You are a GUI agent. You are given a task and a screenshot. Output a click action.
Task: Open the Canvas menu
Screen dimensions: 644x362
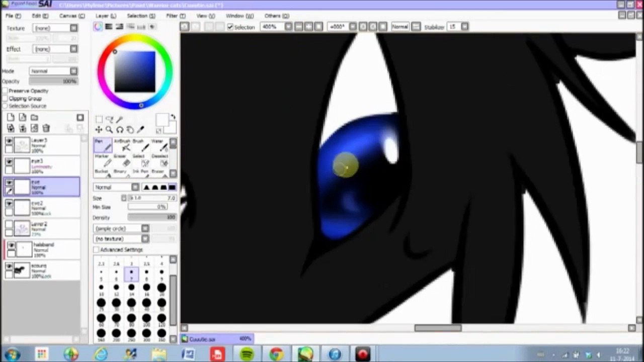71,16
